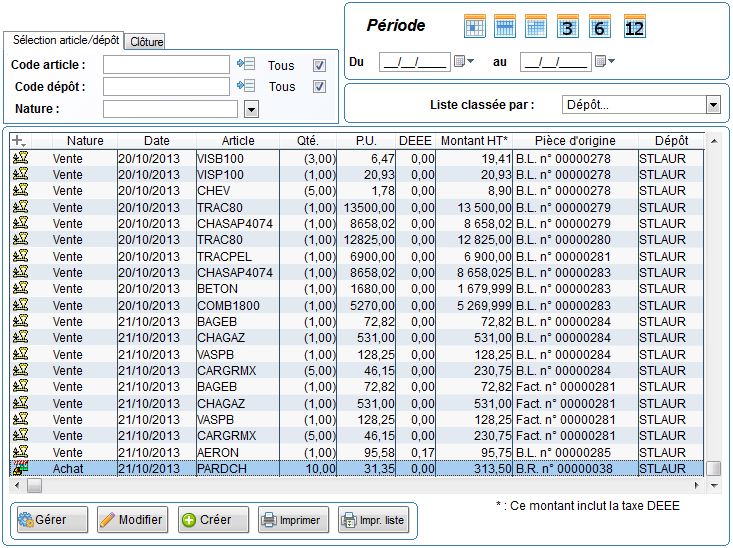Click the horizontal scrollbar thumb
733x548 pixels.
(x=34, y=486)
